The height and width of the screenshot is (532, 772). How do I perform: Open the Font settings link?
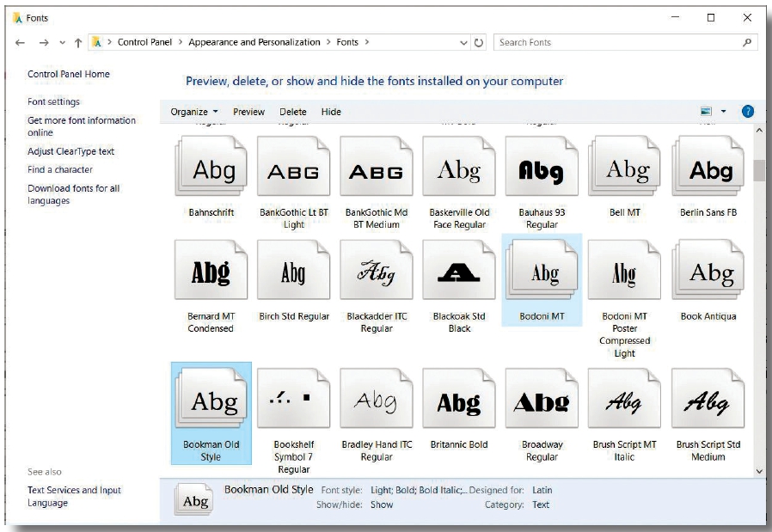point(53,102)
